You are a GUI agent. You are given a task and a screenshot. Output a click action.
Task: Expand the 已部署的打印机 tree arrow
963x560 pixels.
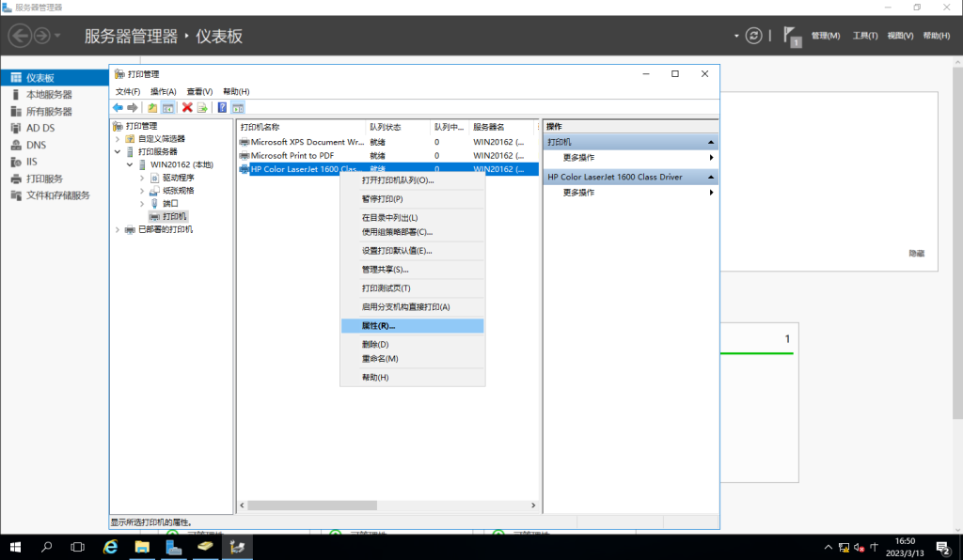tap(118, 229)
